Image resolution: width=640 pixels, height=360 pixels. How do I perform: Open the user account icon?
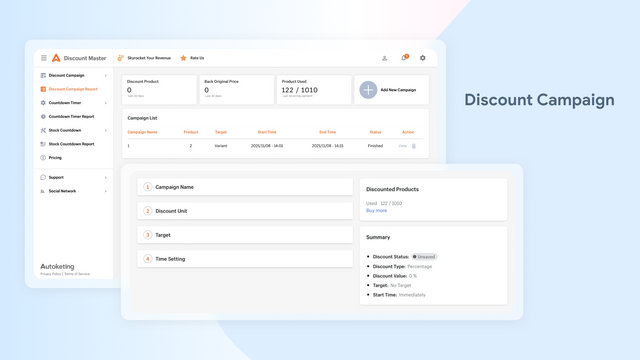pyautogui.click(x=384, y=58)
